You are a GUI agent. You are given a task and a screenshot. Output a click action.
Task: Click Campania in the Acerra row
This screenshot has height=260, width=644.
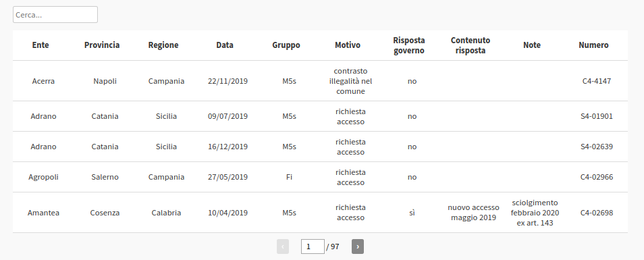point(166,81)
